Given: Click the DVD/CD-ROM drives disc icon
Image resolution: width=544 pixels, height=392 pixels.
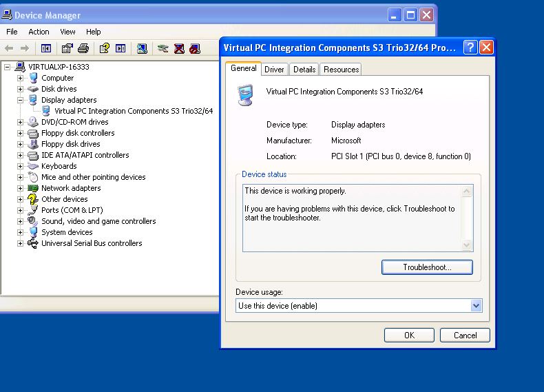Looking at the screenshot, I should [33, 122].
